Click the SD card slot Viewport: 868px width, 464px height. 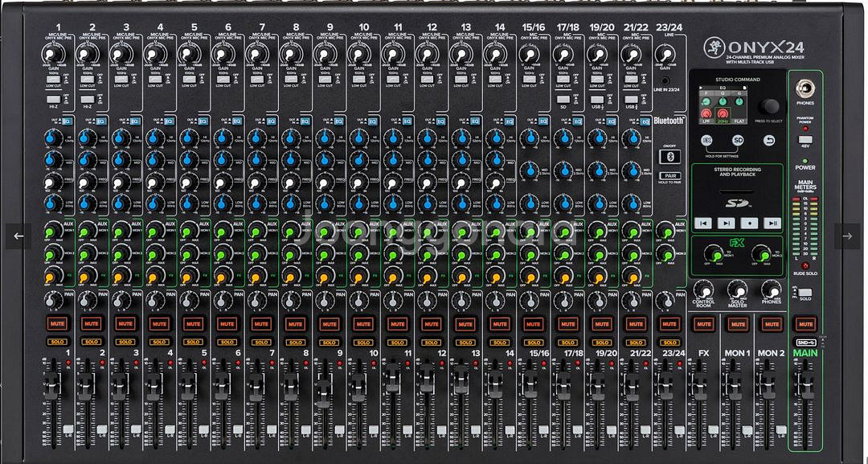tap(737, 191)
